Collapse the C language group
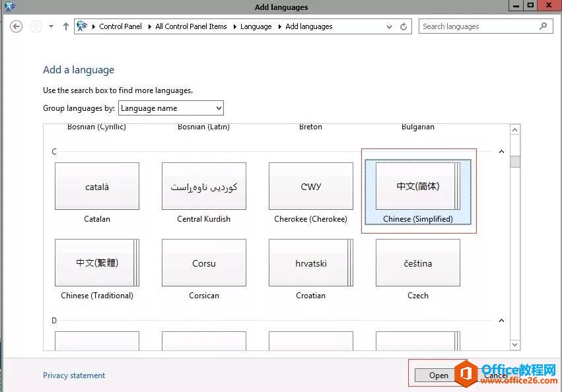 coord(501,152)
